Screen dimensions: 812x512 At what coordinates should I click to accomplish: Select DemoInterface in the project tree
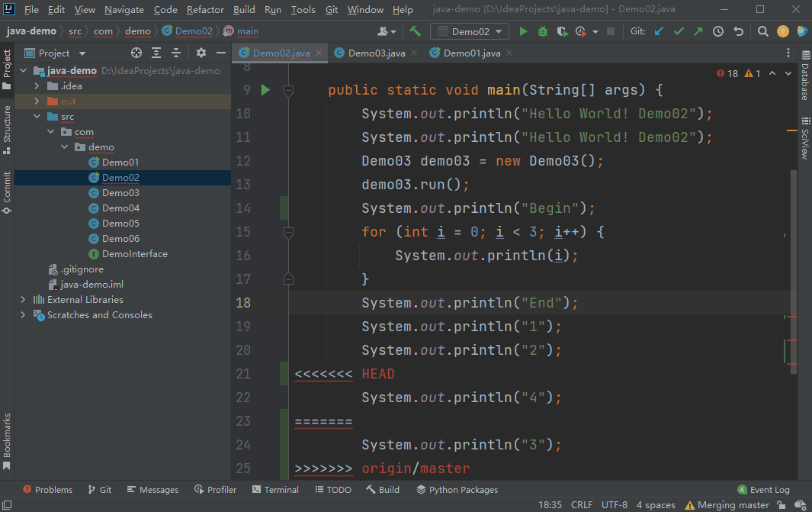pyautogui.click(x=134, y=254)
